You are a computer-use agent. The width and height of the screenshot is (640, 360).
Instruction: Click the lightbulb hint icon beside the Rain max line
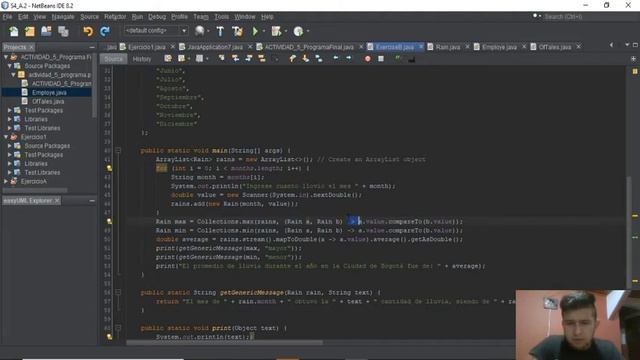click(109, 221)
